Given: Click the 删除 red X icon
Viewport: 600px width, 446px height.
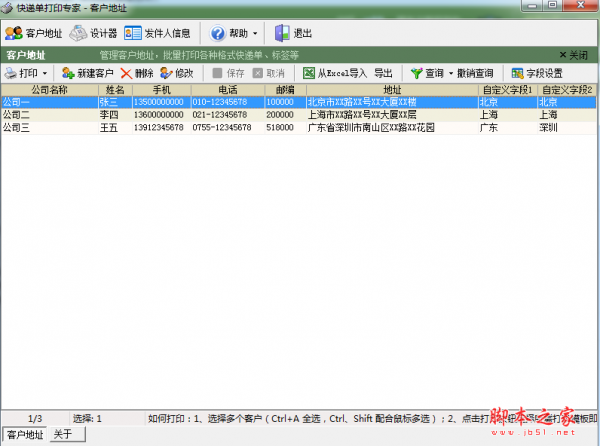Looking at the screenshot, I should tap(126, 73).
